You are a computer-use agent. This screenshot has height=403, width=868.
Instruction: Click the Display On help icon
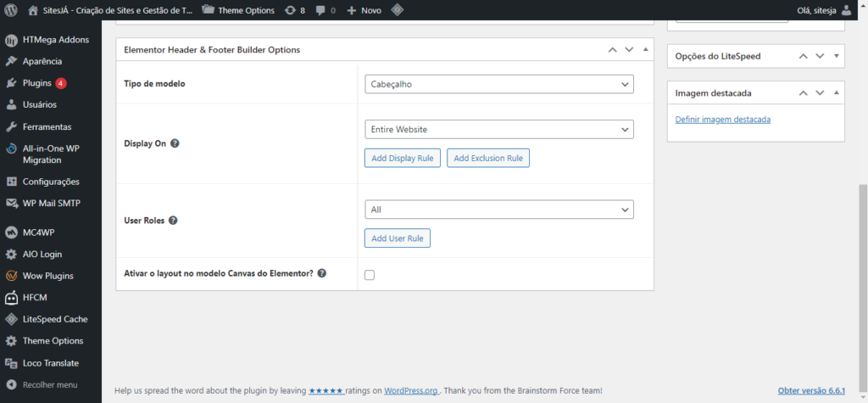pyautogui.click(x=175, y=143)
